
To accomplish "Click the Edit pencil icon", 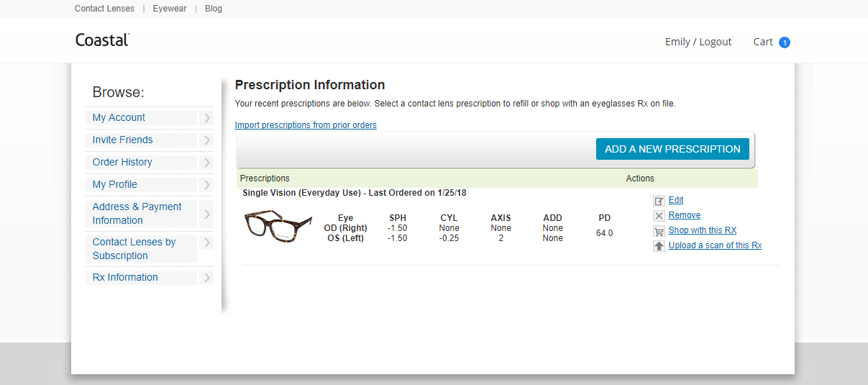I will point(659,201).
